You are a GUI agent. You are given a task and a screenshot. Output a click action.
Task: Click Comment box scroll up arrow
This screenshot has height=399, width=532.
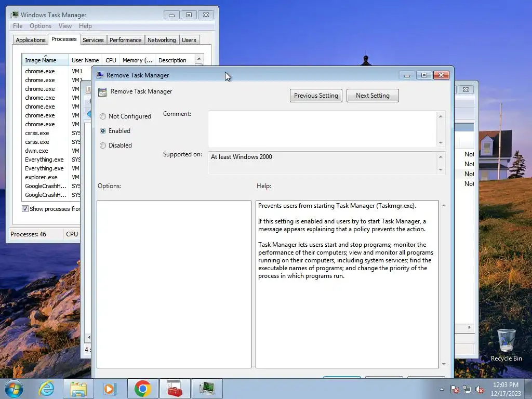click(x=441, y=116)
